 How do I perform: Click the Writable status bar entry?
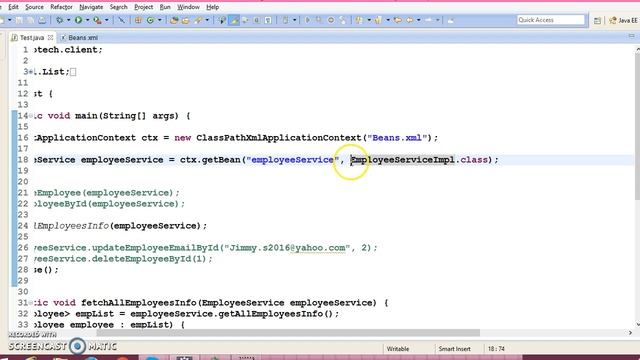click(x=398, y=349)
